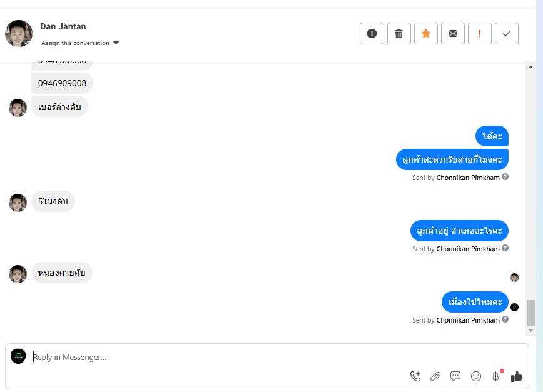The width and height of the screenshot is (543, 392).
Task: Click the scrollbar down arrow
Action: click(531, 330)
